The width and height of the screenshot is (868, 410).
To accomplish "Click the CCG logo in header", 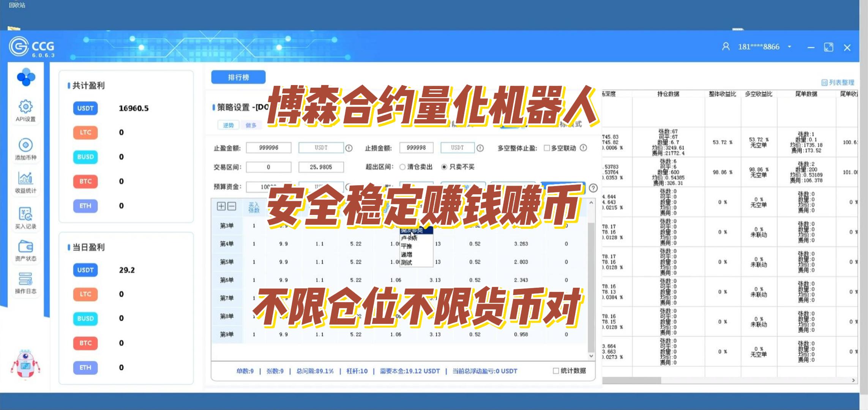I will (32, 47).
